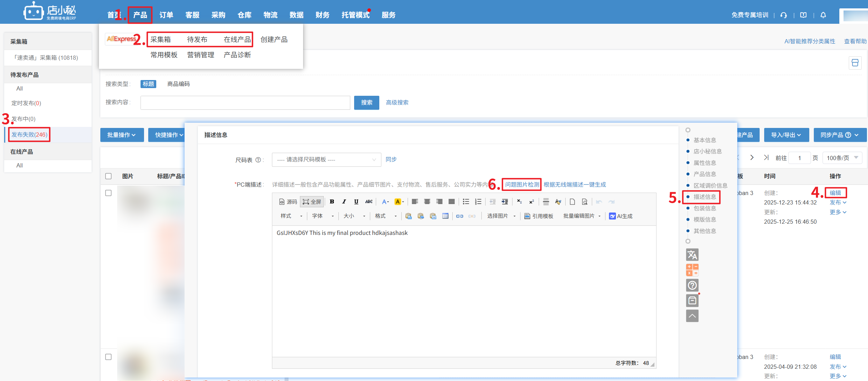The height and width of the screenshot is (381, 868).
Task: Toggle fullscreen (全屏) editor mode
Action: 312,202
